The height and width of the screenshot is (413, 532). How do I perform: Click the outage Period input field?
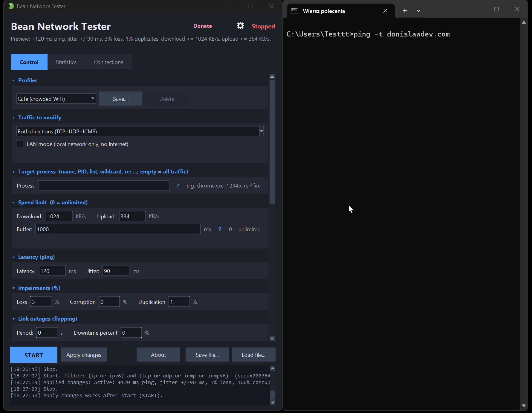(47, 333)
